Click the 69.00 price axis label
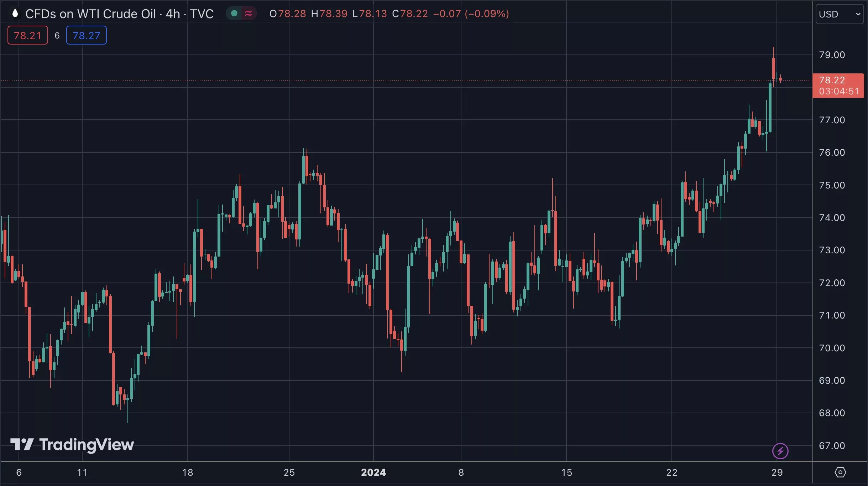Viewport: 868px width, 486px height. point(832,381)
